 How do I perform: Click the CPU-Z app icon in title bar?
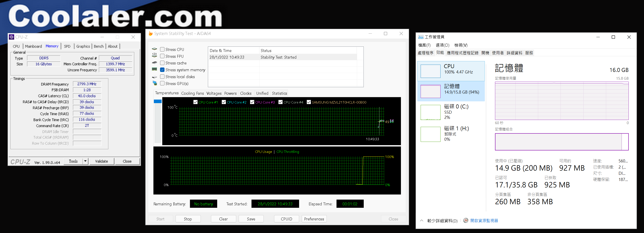[12, 37]
